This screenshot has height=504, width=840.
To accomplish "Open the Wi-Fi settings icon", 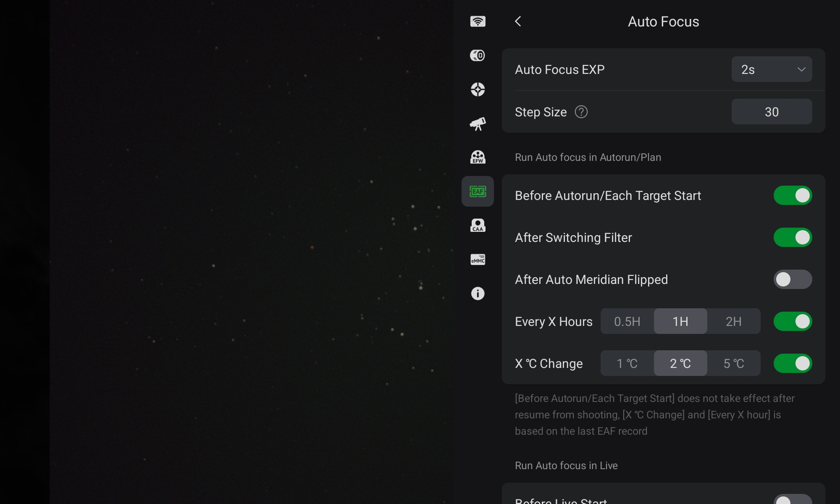I will click(x=478, y=21).
